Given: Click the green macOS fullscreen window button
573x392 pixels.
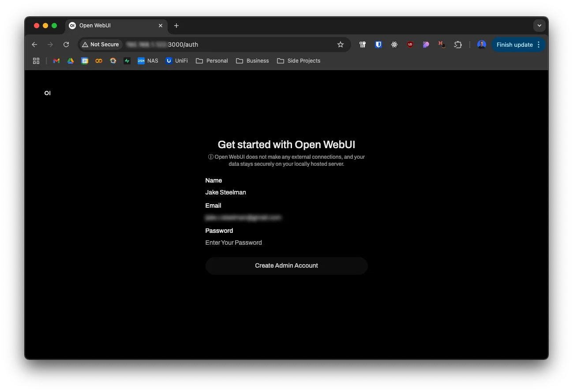Looking at the screenshot, I should tap(54, 26).
